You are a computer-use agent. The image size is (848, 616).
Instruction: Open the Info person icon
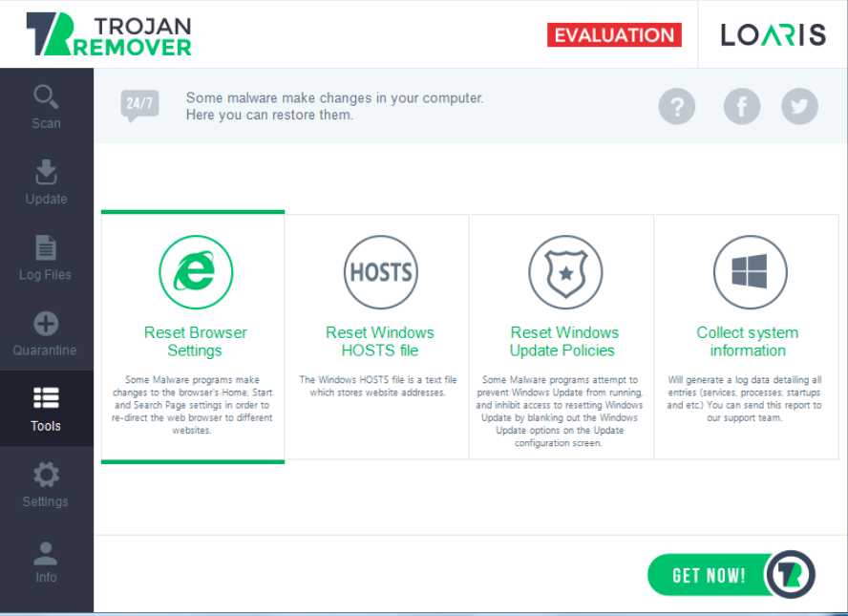46,553
